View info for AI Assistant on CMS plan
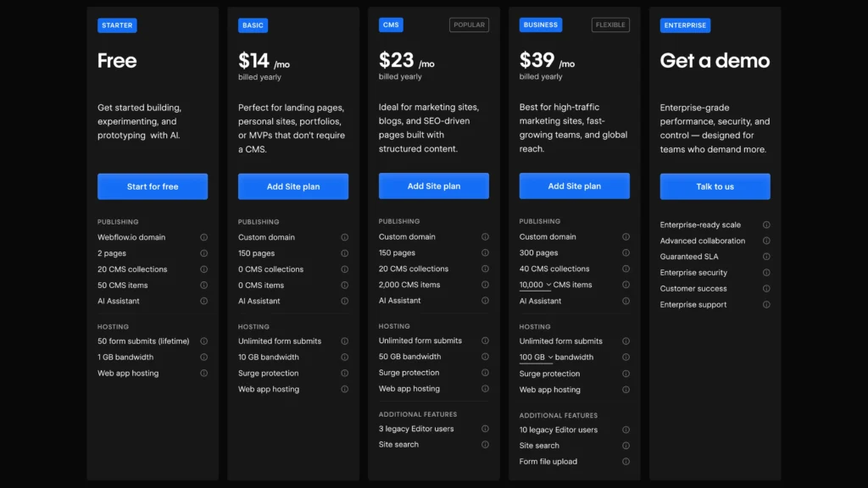The width and height of the screenshot is (868, 488). [486, 301]
